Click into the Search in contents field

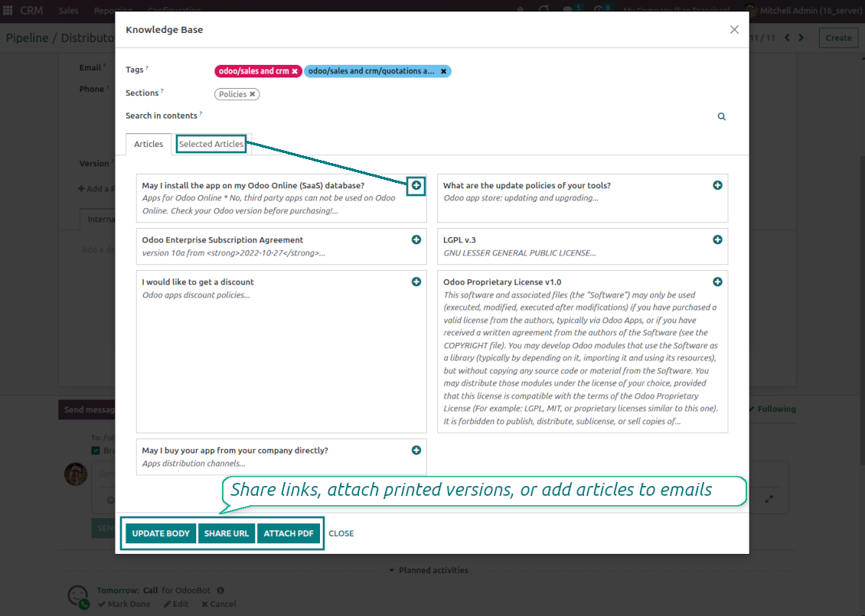pos(463,116)
